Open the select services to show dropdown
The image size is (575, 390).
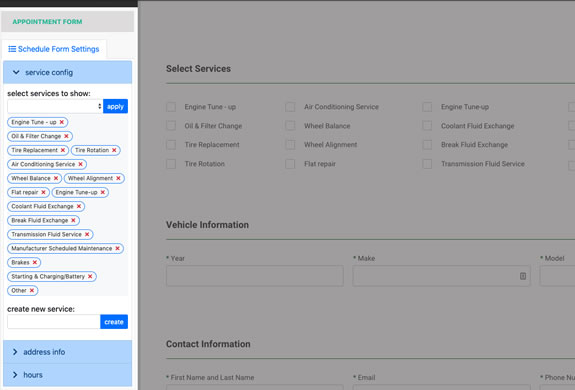(x=55, y=106)
